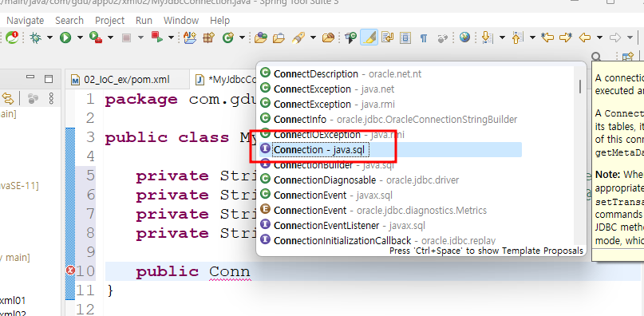The height and width of the screenshot is (316, 644).
Task: Go to Next Annotation down-arrow icon
Action: tap(487, 38)
